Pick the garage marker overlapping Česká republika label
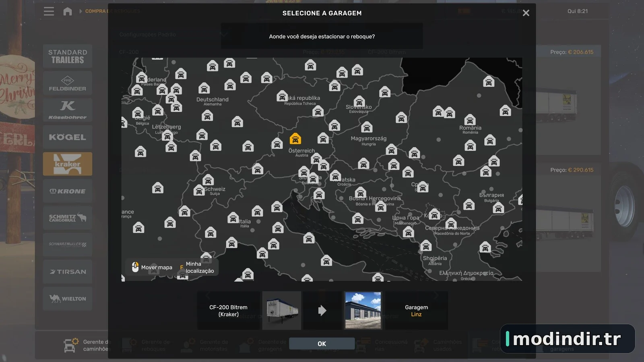 (x=283, y=96)
